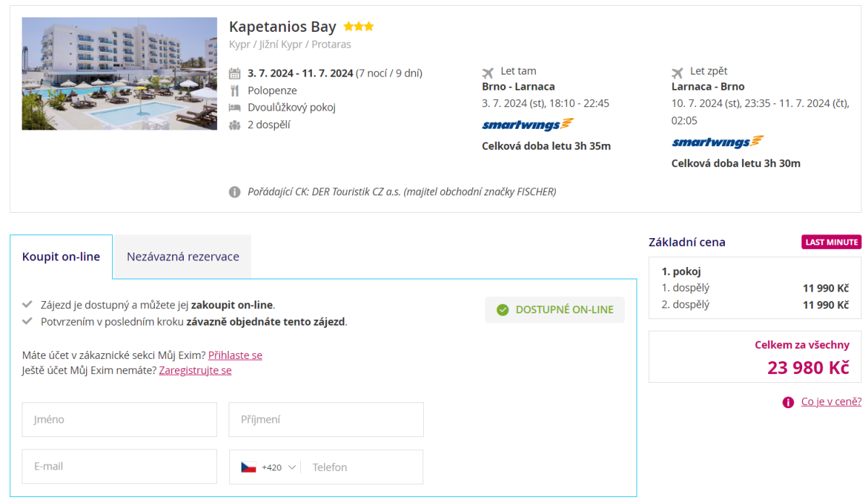
Task: Click the bed icon for Dvoulůžkový pokoj
Action: coord(234,108)
